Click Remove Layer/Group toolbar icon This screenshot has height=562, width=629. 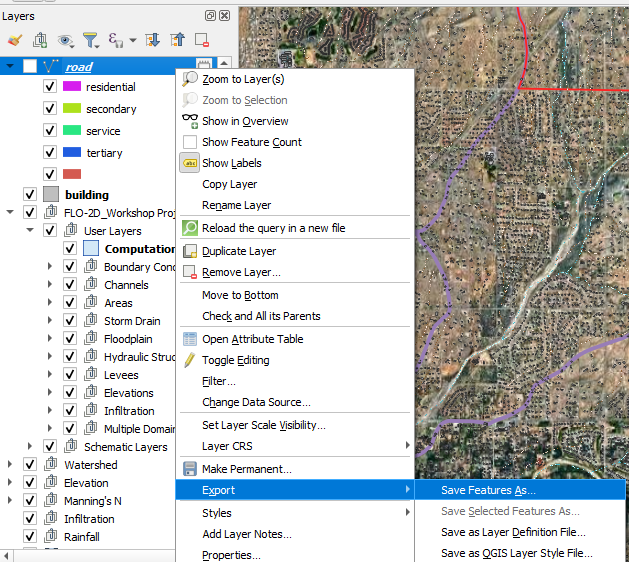(201, 41)
